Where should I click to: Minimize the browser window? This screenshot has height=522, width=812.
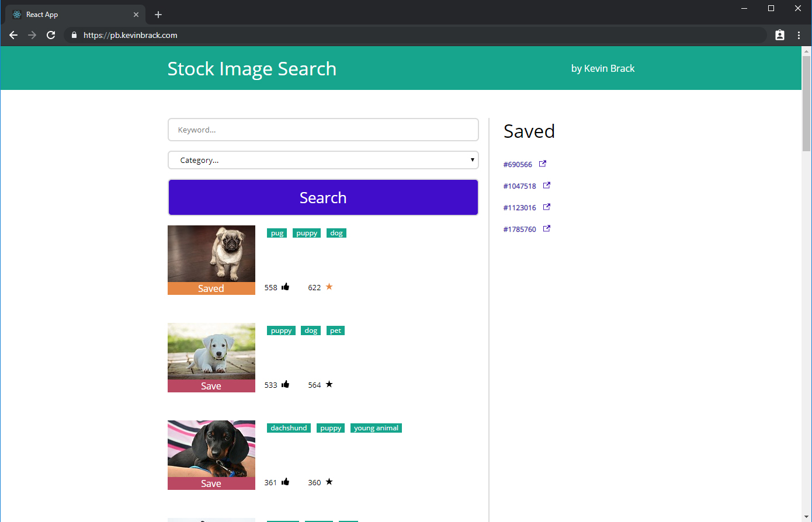tap(744, 8)
